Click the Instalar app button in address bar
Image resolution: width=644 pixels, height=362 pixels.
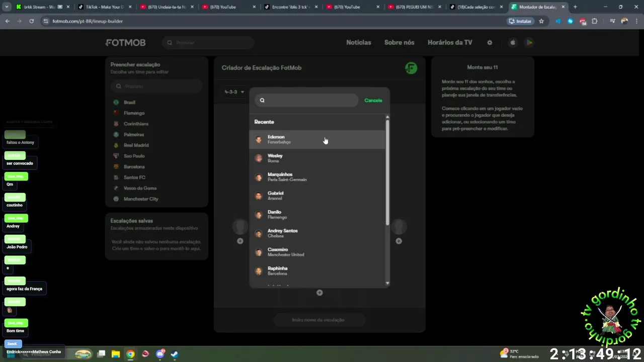[520, 21]
